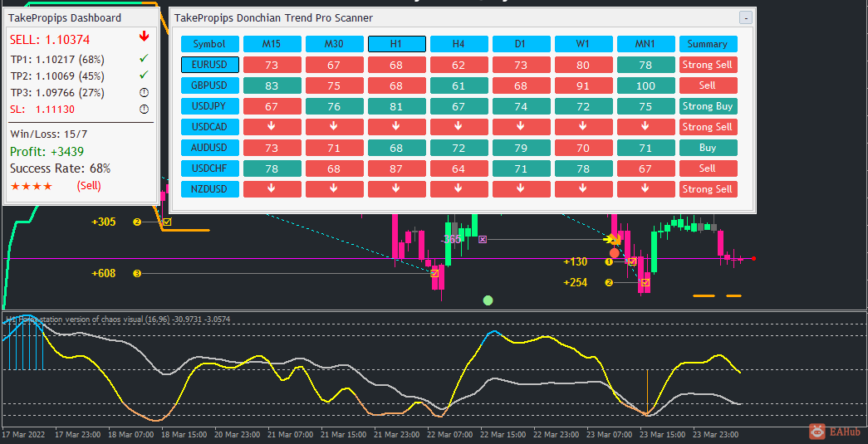
Task: Select the D1 timeframe header
Action: (522, 44)
